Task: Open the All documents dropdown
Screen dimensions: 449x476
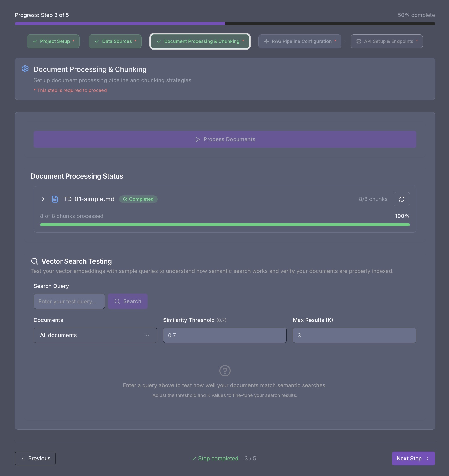Action: [95, 335]
